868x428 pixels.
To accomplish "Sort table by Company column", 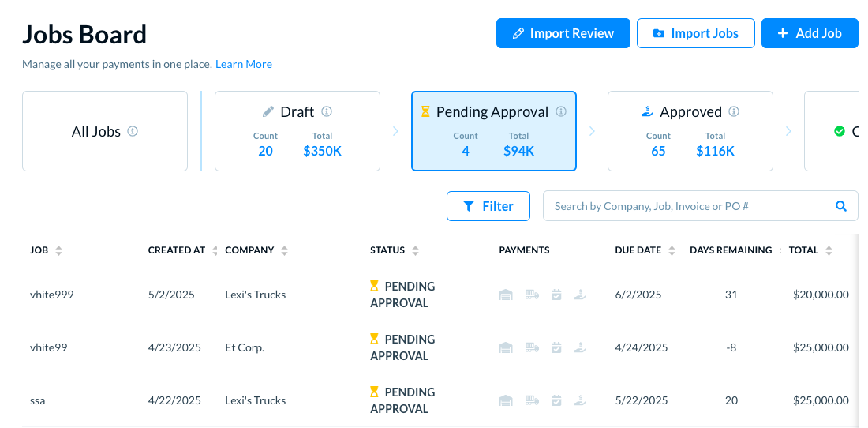I will [284, 250].
